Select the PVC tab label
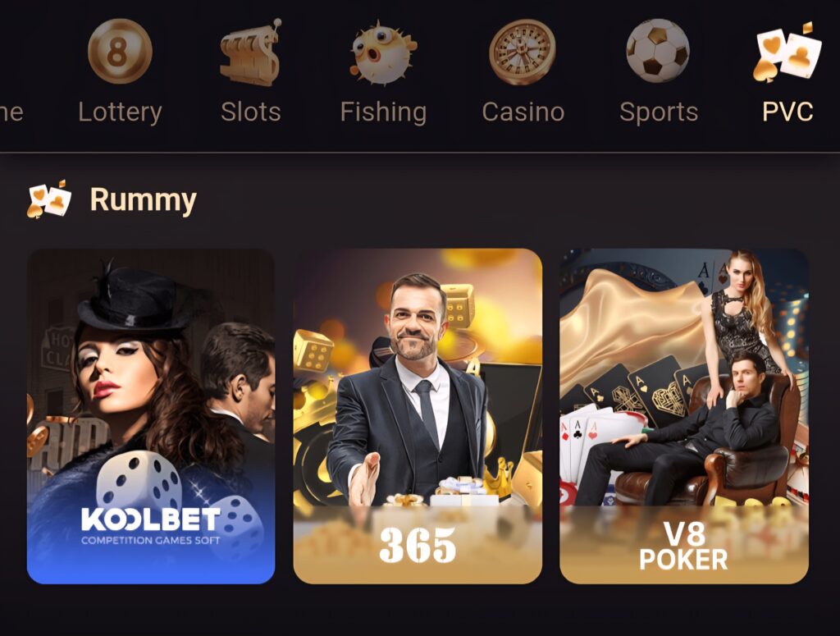Viewport: 840px width, 636px height. click(x=787, y=112)
